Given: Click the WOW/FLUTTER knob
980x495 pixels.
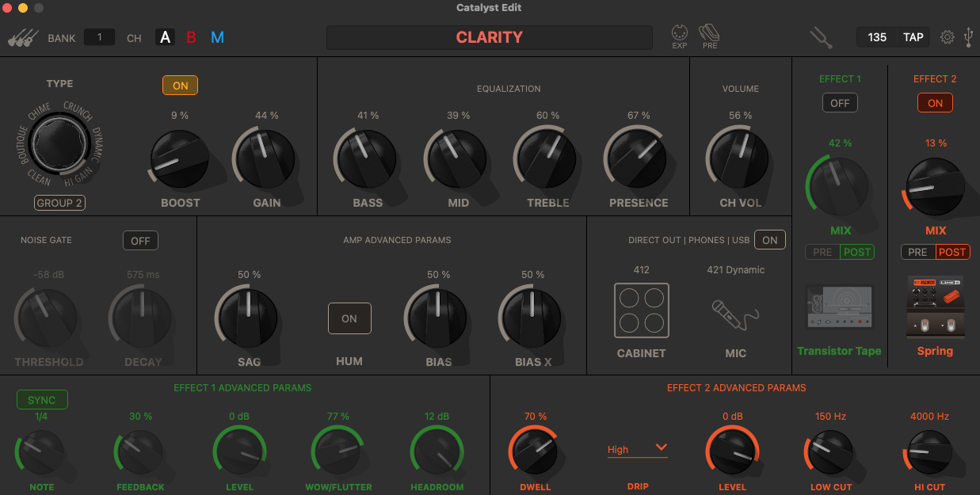Looking at the screenshot, I should tap(338, 452).
